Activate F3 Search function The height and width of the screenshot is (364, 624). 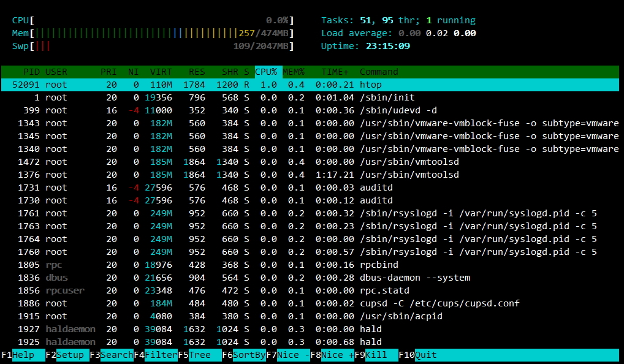pyautogui.click(x=112, y=355)
